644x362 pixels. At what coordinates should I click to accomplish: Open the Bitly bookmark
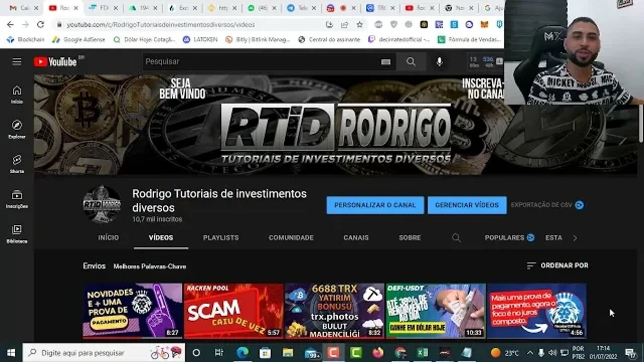coord(258,39)
